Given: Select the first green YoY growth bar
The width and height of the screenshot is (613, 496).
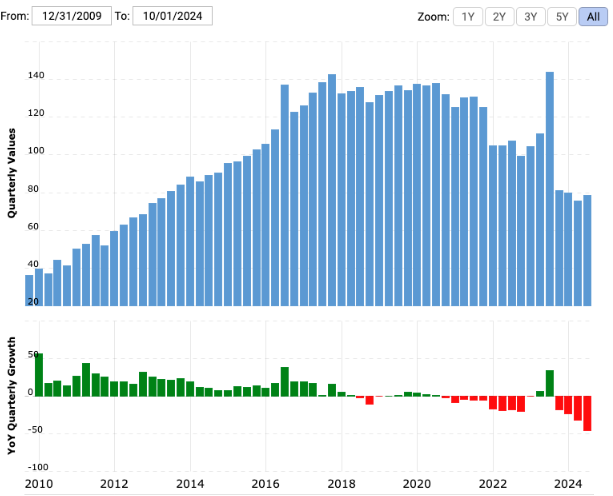Looking at the screenshot, I should 39,375.
